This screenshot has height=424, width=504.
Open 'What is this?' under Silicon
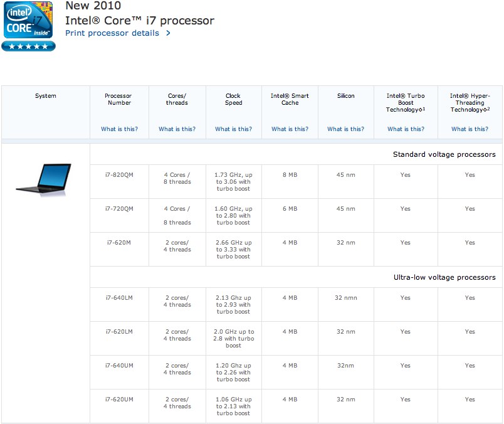coord(345,129)
